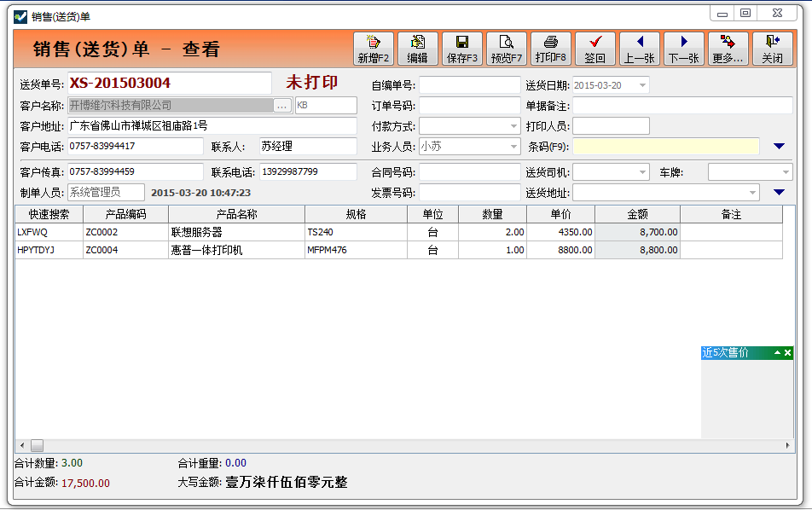The height and width of the screenshot is (510, 812).
Task: Open the 车牌 license plate dropdown
Action: 786,172
